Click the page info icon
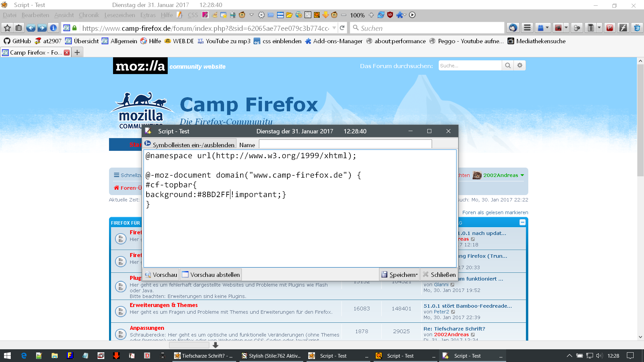Screen dimensions: 644x362 (53, 28)
